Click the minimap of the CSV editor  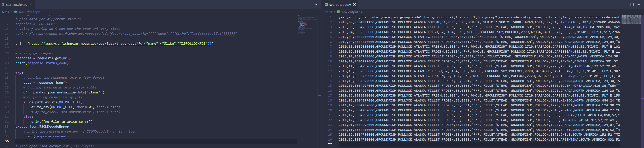click(x=631, y=19)
